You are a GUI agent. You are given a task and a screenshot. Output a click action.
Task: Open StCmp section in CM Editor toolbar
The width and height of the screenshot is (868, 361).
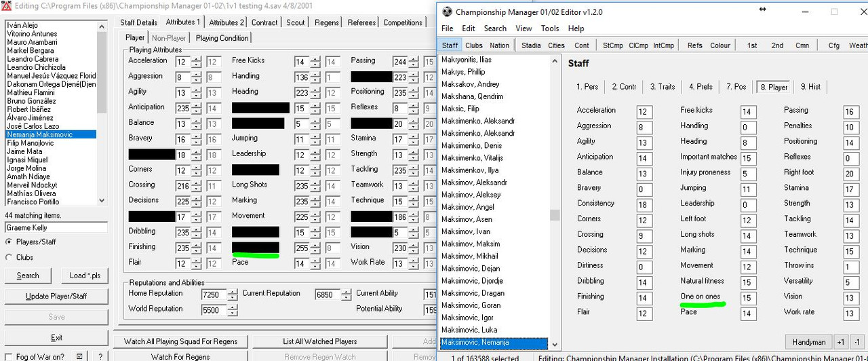point(613,45)
